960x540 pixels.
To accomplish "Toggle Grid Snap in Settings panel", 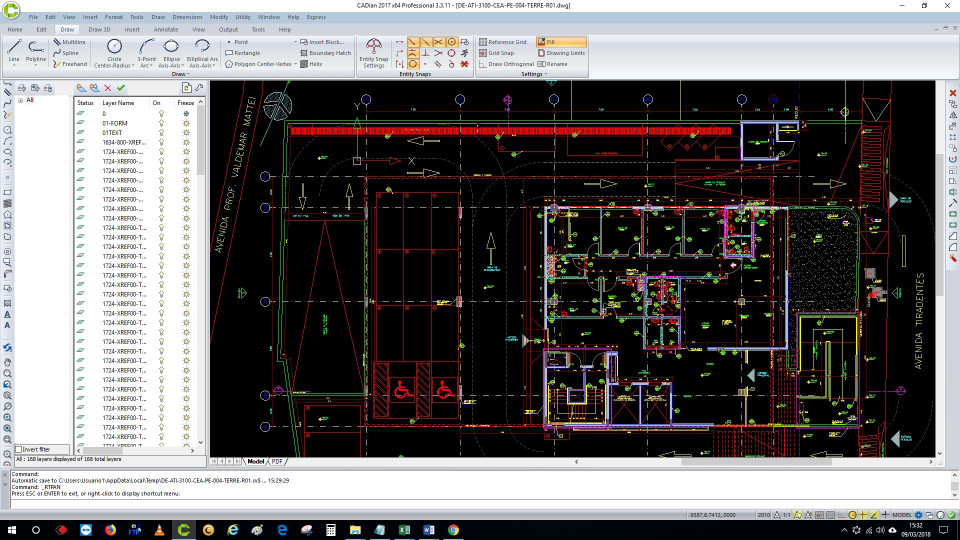I will pos(496,53).
